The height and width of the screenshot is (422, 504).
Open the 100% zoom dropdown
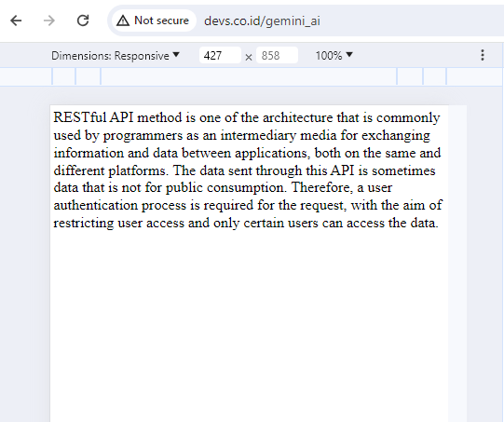tap(334, 56)
